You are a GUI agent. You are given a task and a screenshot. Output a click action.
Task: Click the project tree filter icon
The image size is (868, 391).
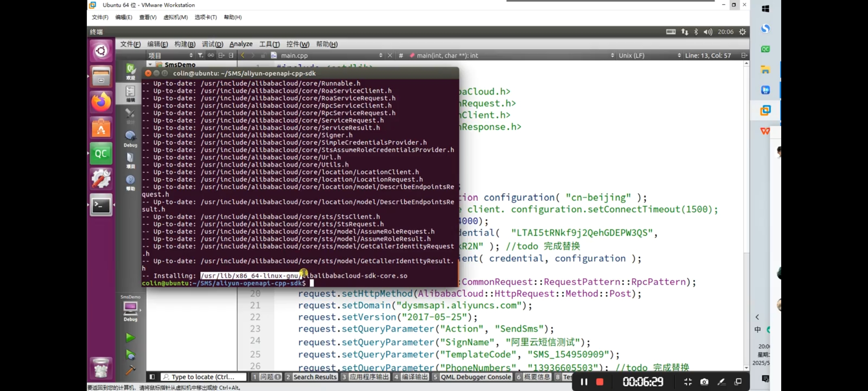(x=200, y=55)
